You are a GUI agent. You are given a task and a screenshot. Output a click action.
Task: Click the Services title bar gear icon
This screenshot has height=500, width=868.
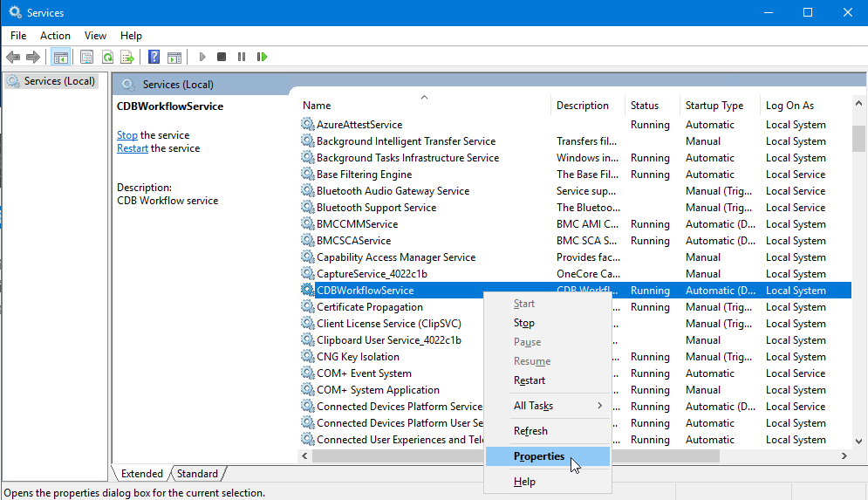pyautogui.click(x=15, y=12)
